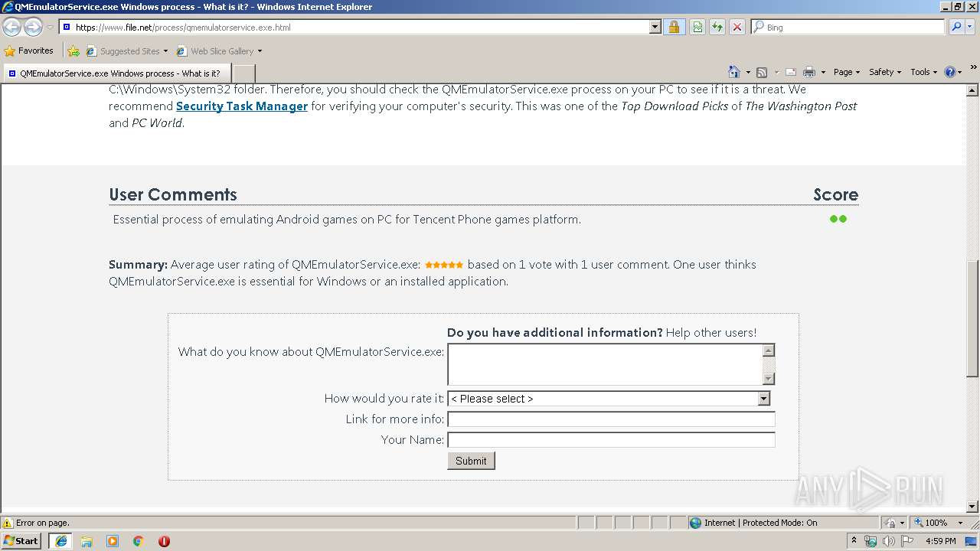
Task: Click the orange star rating
Action: tap(444, 265)
